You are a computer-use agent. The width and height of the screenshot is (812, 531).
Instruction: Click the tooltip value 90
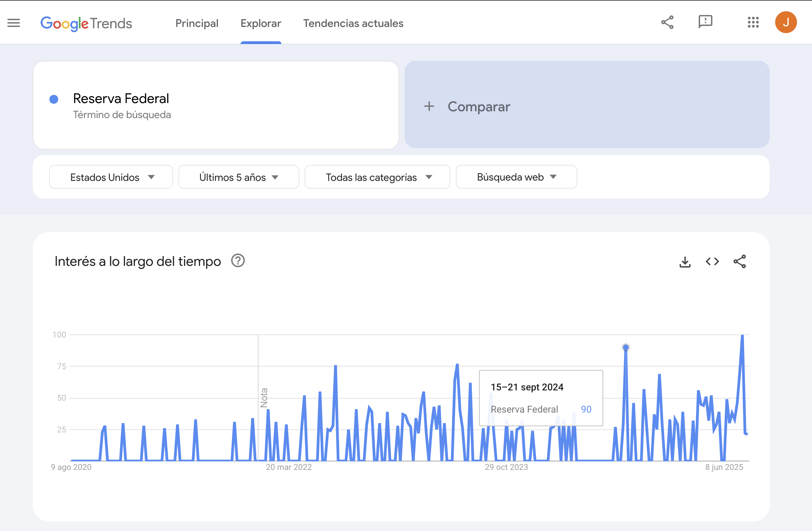click(586, 409)
